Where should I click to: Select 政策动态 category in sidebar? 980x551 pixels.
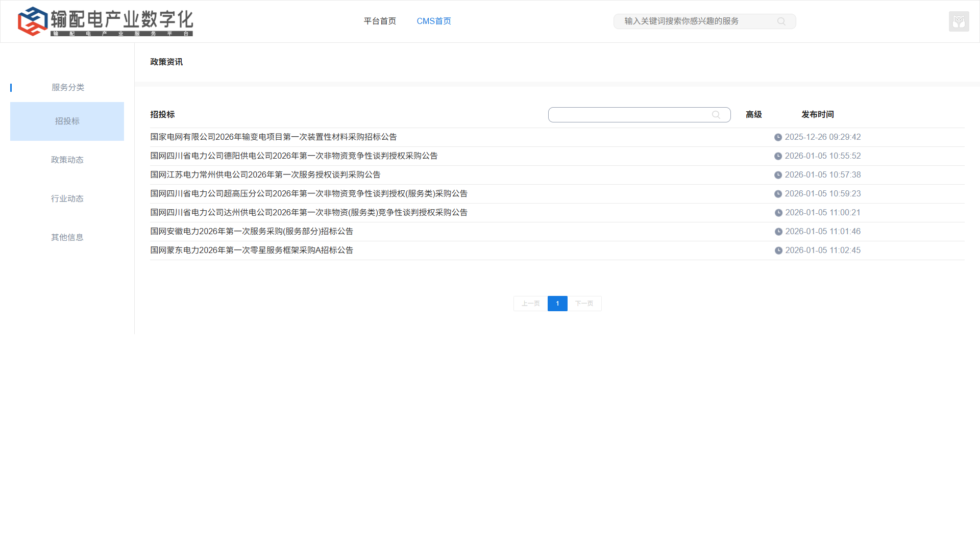(67, 160)
